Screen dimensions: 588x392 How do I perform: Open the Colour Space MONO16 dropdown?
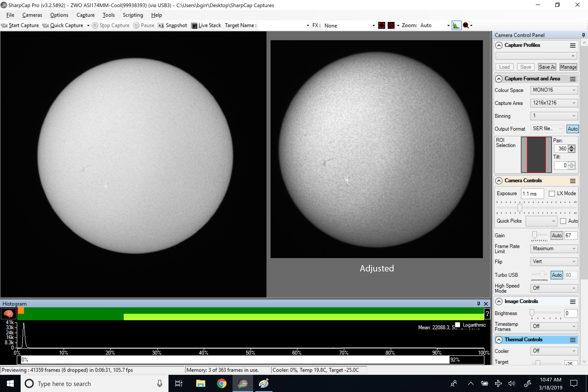click(554, 90)
